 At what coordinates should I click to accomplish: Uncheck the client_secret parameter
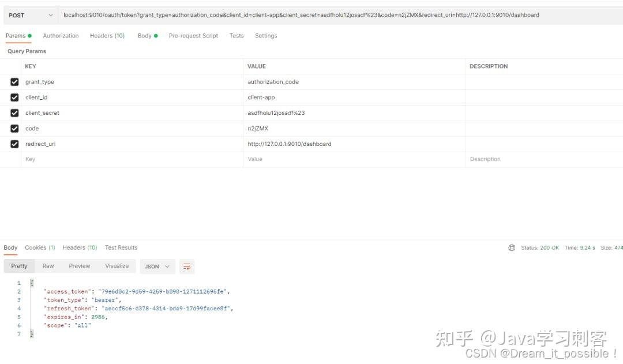click(x=14, y=112)
